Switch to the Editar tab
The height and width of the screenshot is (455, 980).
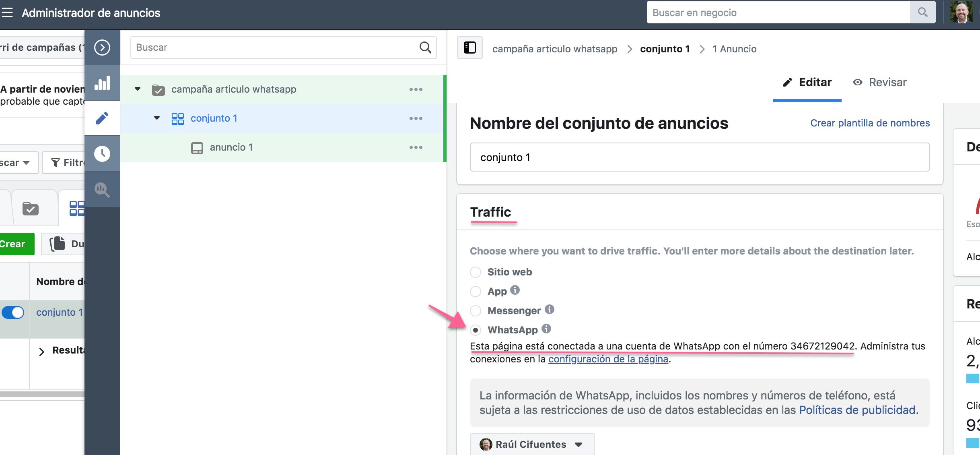click(807, 83)
